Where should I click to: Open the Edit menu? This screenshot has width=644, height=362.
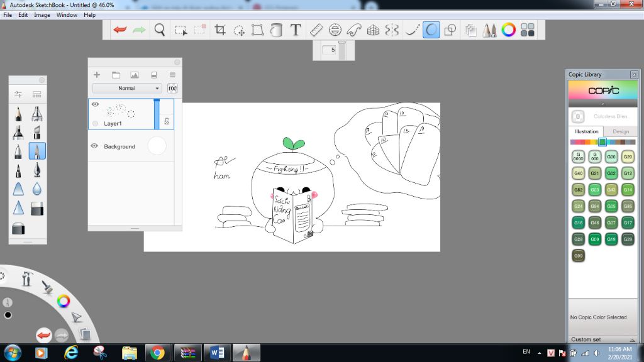(x=23, y=15)
